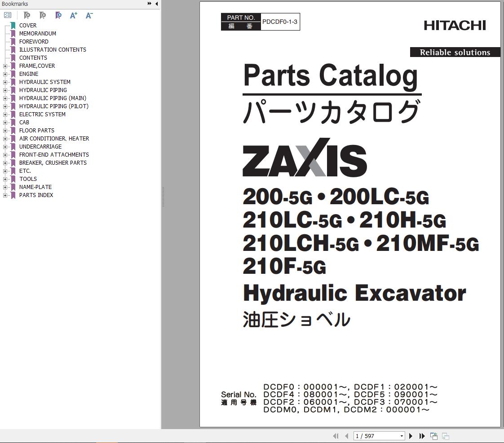The width and height of the screenshot is (504, 443).
Task: Click the part number PDCDF0-1-3 on the page
Action: [x=280, y=22]
